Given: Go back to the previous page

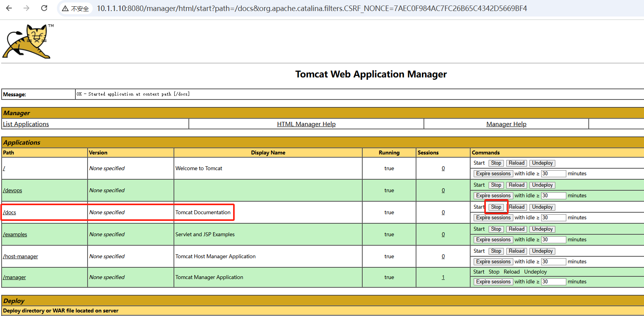Looking at the screenshot, I should [x=9, y=8].
